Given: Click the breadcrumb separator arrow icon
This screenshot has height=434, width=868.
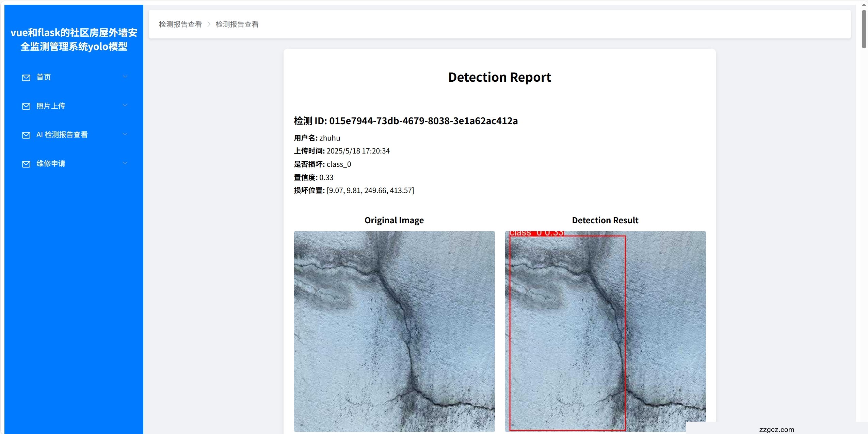Looking at the screenshot, I should (209, 25).
